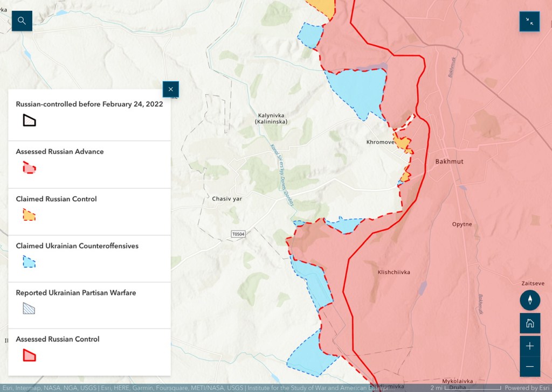Click the Russian-controlled before February 24 symbol
Viewport: 552px width, 392px height.
[29, 121]
